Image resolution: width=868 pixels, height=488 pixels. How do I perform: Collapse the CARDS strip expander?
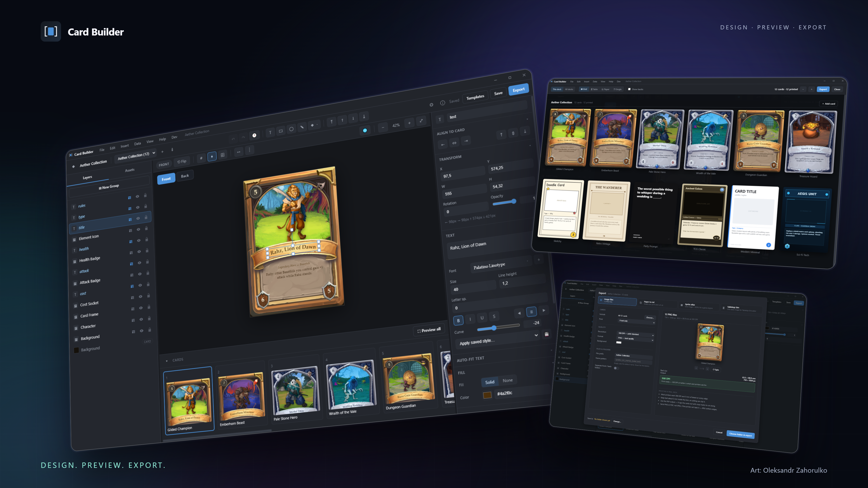point(167,361)
